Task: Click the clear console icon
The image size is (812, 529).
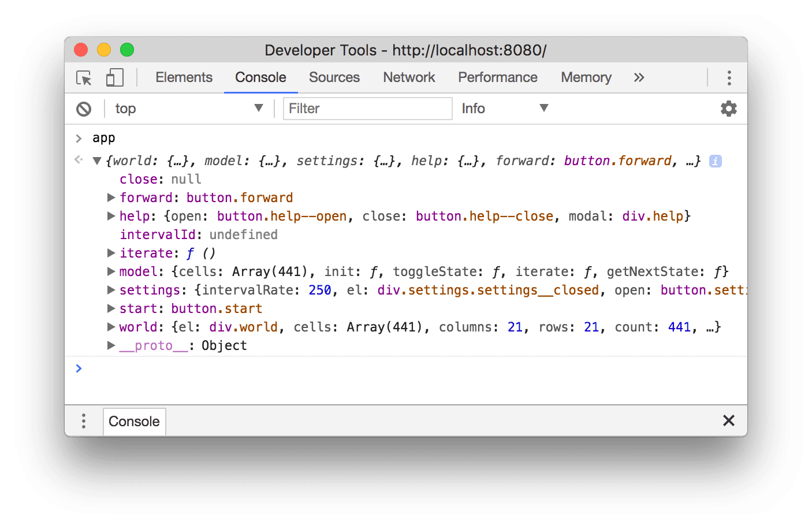Action: coord(83,109)
